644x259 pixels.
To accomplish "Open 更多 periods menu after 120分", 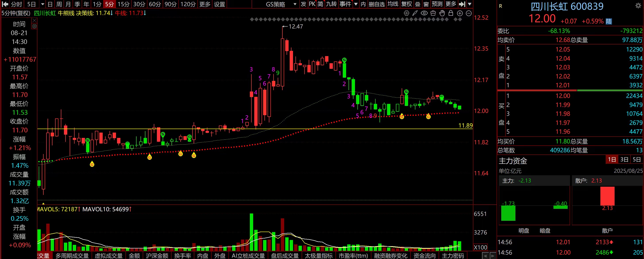I will (205, 4).
